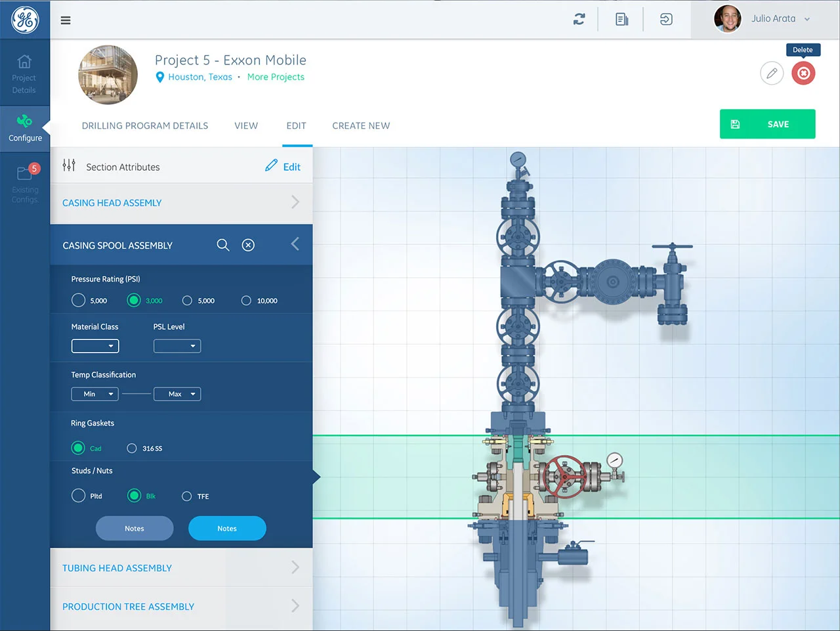Click the GE logo
This screenshot has height=631, width=840.
(25, 20)
